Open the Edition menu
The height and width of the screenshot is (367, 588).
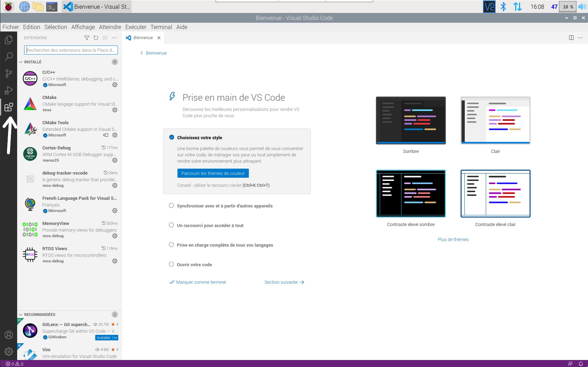tap(31, 27)
